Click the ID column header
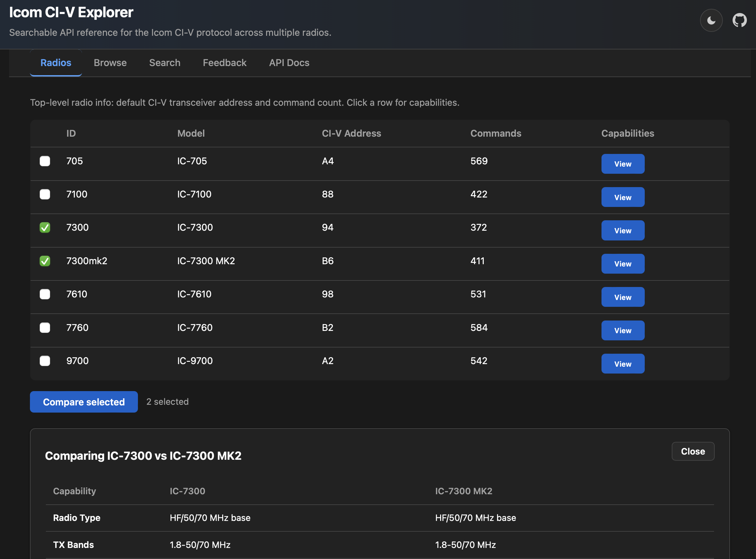The height and width of the screenshot is (559, 756). (71, 133)
